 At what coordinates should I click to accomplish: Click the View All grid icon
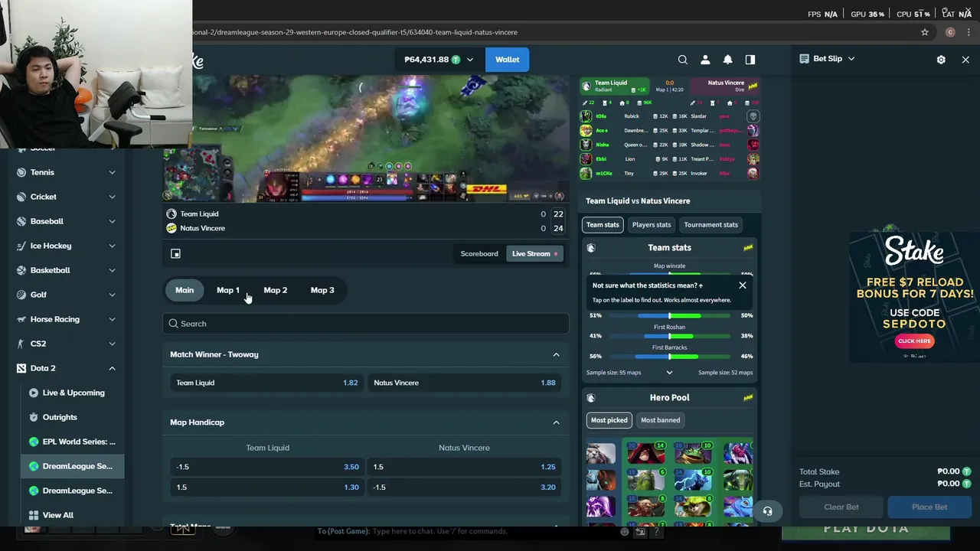tap(34, 515)
